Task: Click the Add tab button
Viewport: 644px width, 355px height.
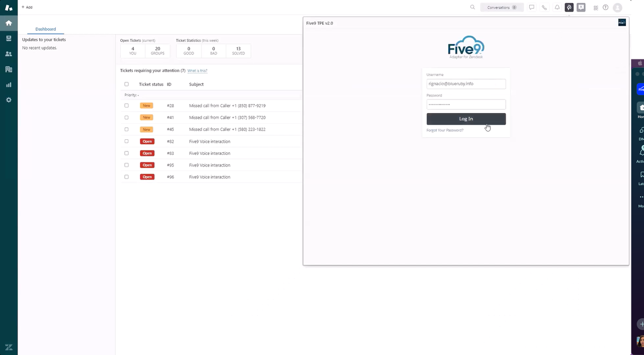Action: (x=27, y=8)
